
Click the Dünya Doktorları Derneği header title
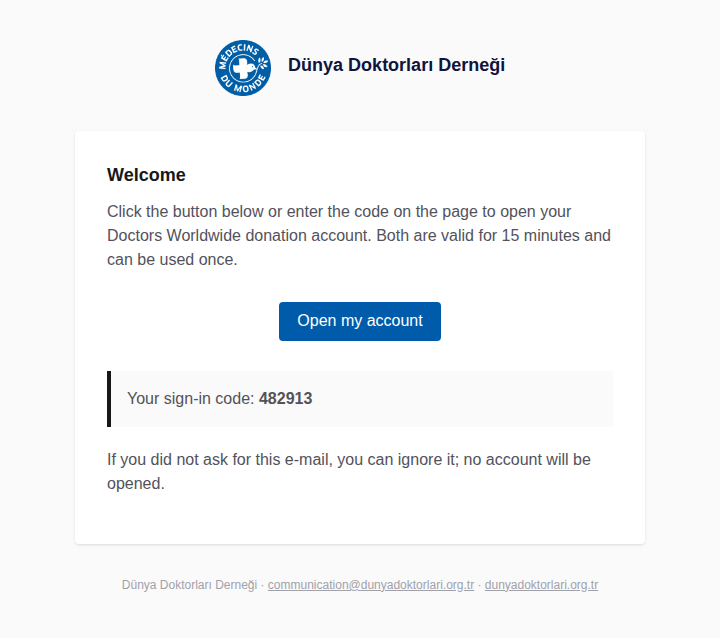(x=396, y=65)
